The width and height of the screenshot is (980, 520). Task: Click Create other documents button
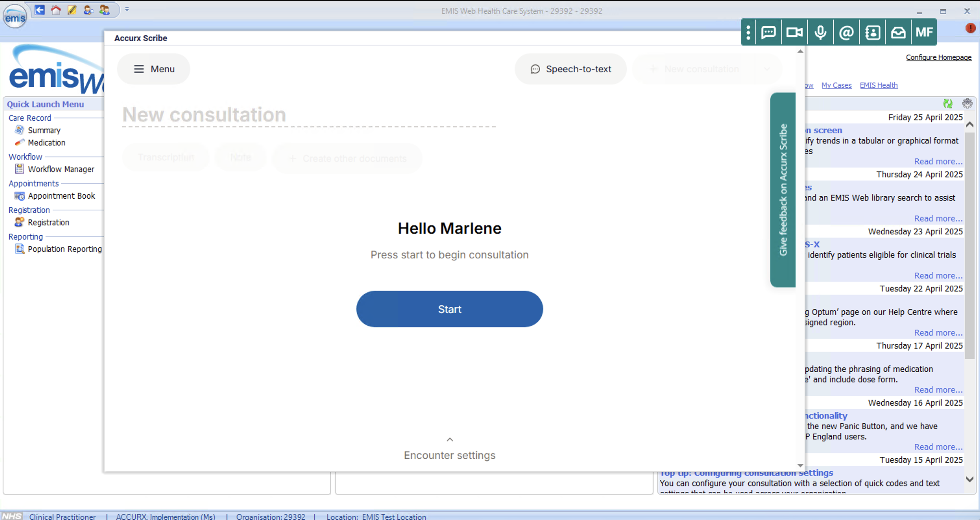coord(347,158)
